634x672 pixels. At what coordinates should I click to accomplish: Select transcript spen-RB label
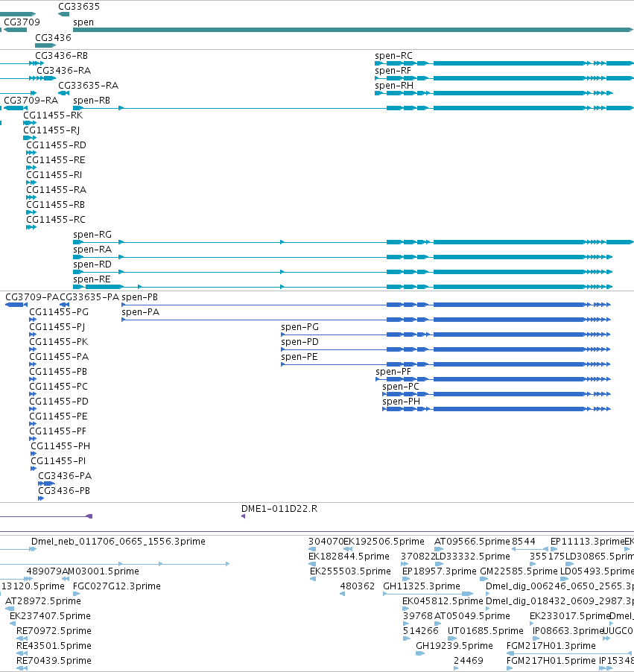(x=92, y=101)
